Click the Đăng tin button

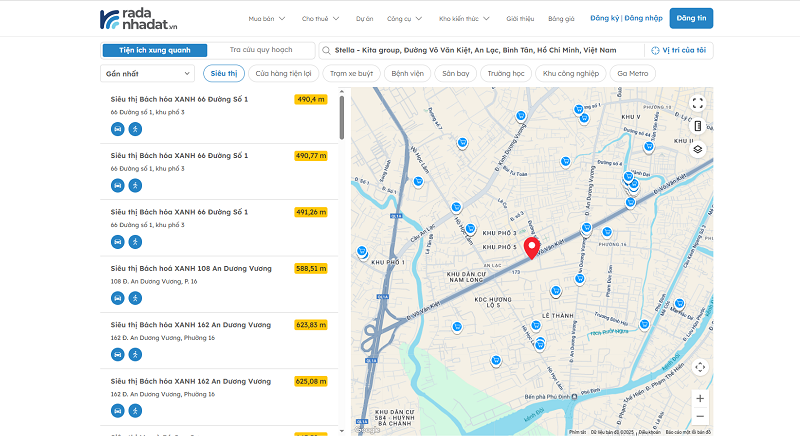(691, 18)
